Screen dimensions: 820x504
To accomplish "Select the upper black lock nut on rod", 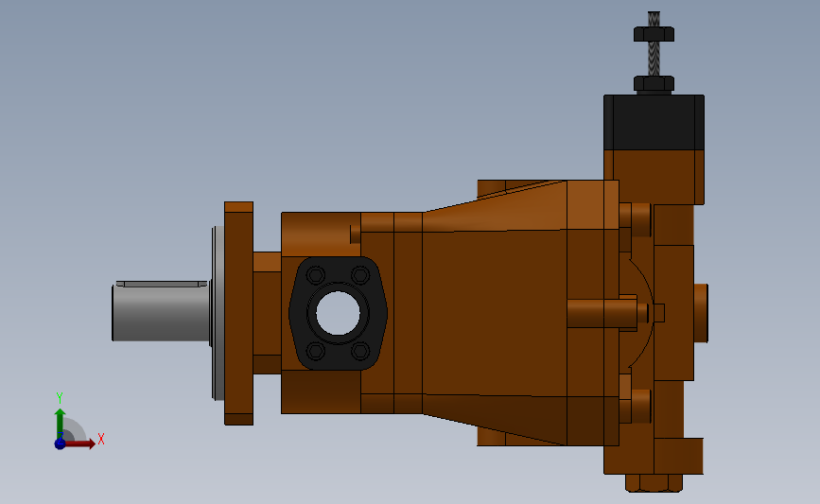I will click(x=654, y=34).
